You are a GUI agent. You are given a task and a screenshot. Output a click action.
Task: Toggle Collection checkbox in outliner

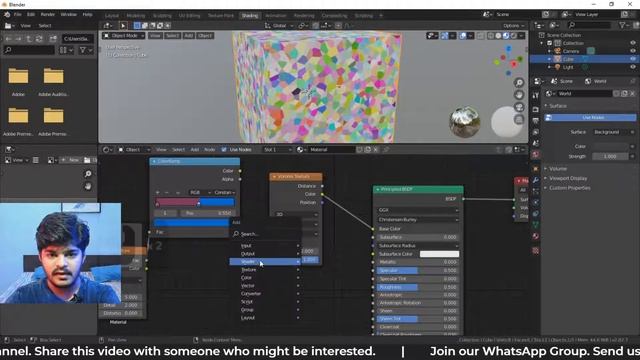(x=549, y=43)
